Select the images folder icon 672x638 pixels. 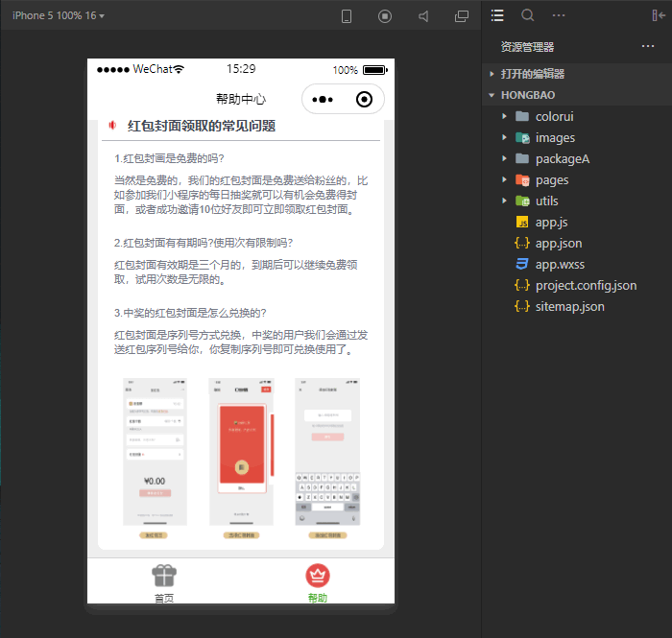point(522,137)
